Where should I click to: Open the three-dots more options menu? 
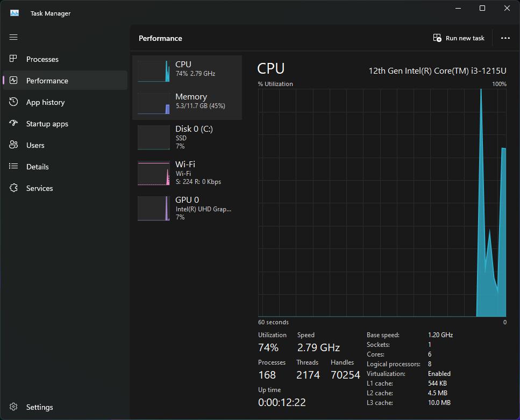[x=505, y=38]
